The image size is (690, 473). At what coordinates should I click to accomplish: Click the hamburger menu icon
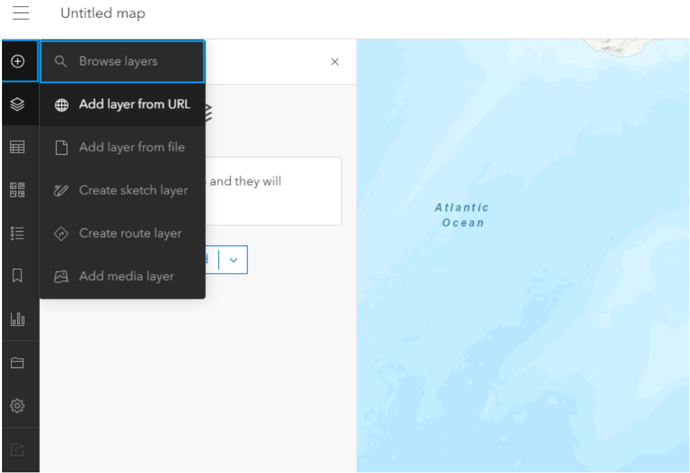tap(20, 14)
